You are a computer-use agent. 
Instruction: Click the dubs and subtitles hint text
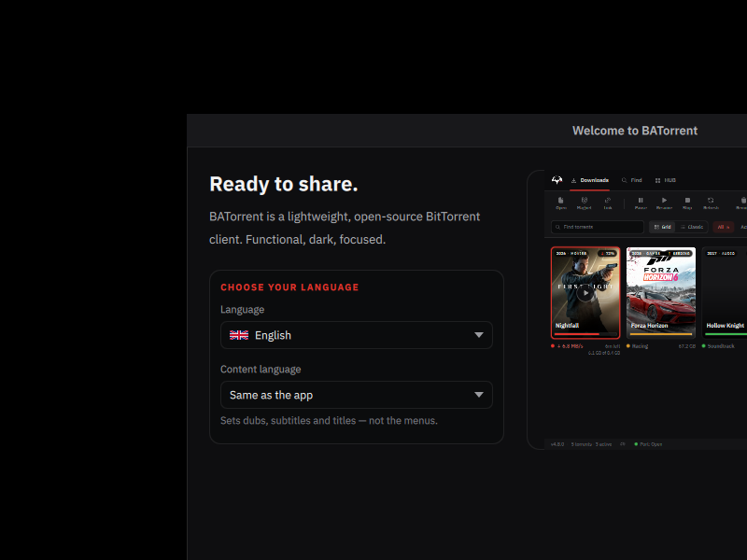[x=329, y=421]
